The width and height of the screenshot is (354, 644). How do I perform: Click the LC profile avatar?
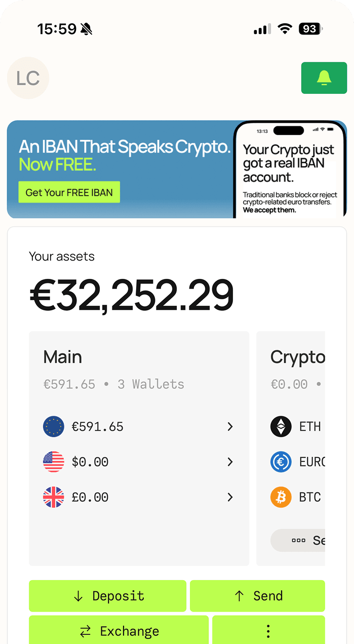28,78
